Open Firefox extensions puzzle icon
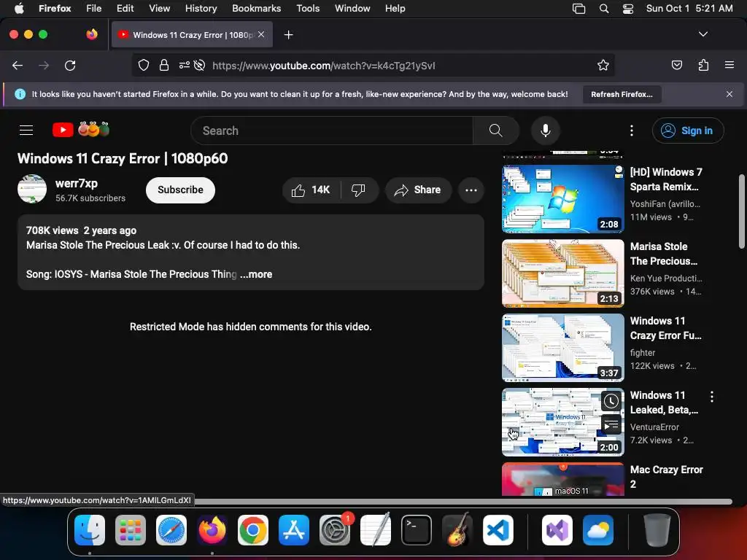 (703, 65)
